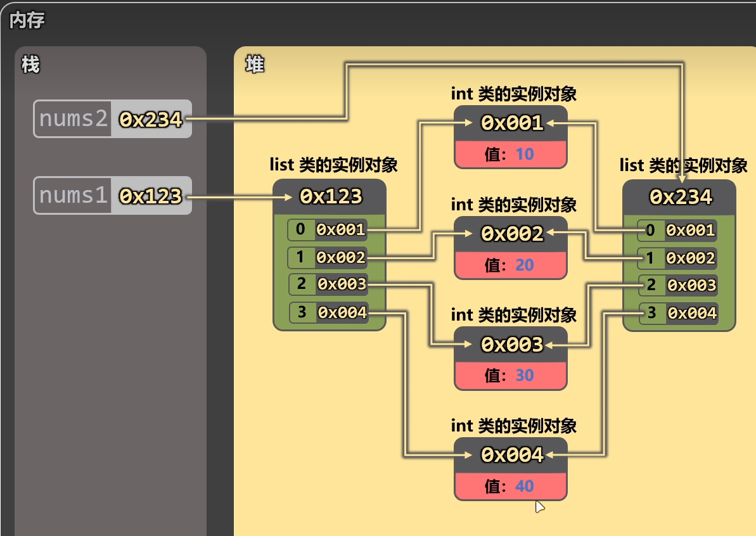Click index 1 in list 0x123
This screenshot has height=536, width=756.
point(300,257)
